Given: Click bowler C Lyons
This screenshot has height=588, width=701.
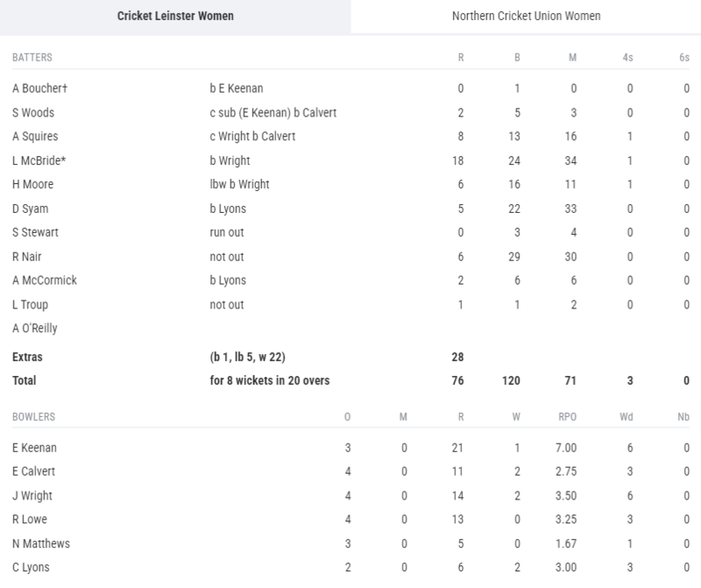Looking at the screenshot, I should [32, 568].
